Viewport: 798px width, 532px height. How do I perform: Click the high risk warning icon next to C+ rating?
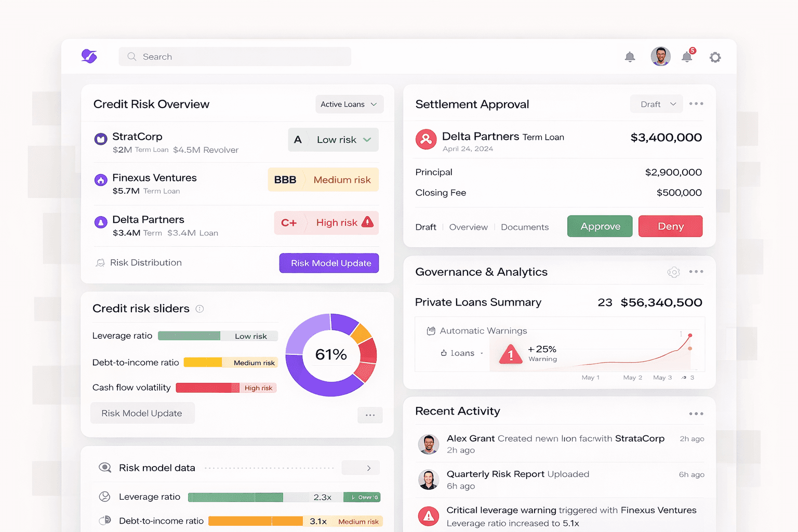[367, 222]
